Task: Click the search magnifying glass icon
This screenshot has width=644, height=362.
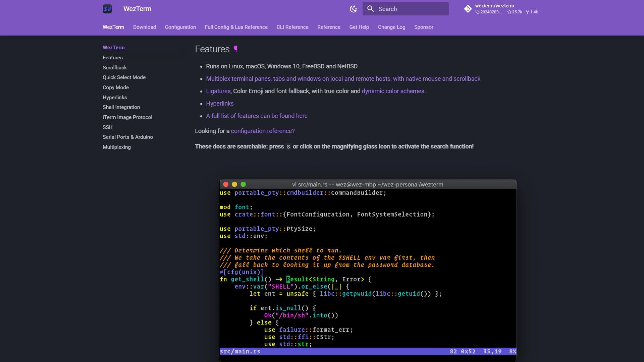Action: pos(370,9)
